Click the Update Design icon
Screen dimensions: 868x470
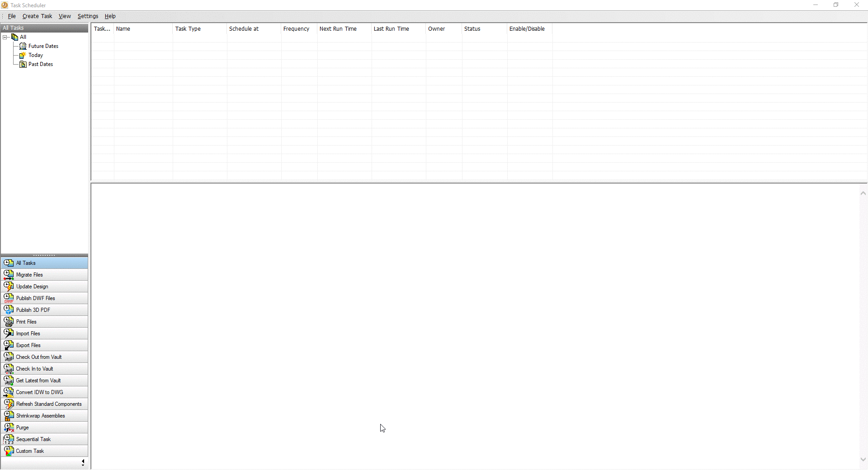pos(9,287)
